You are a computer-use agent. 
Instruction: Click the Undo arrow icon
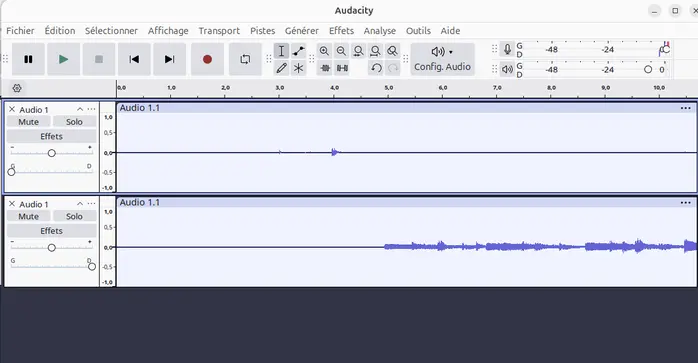[x=376, y=68]
